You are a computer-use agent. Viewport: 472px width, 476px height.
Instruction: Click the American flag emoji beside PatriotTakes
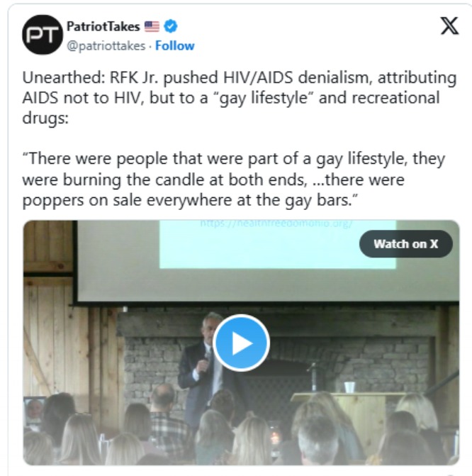click(x=152, y=26)
